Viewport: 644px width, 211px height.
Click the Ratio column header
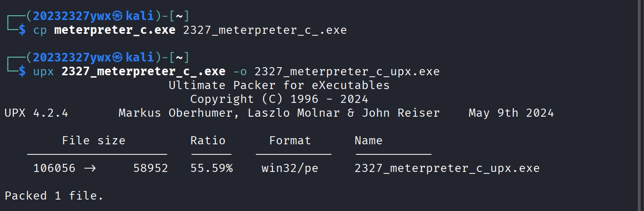point(208,141)
